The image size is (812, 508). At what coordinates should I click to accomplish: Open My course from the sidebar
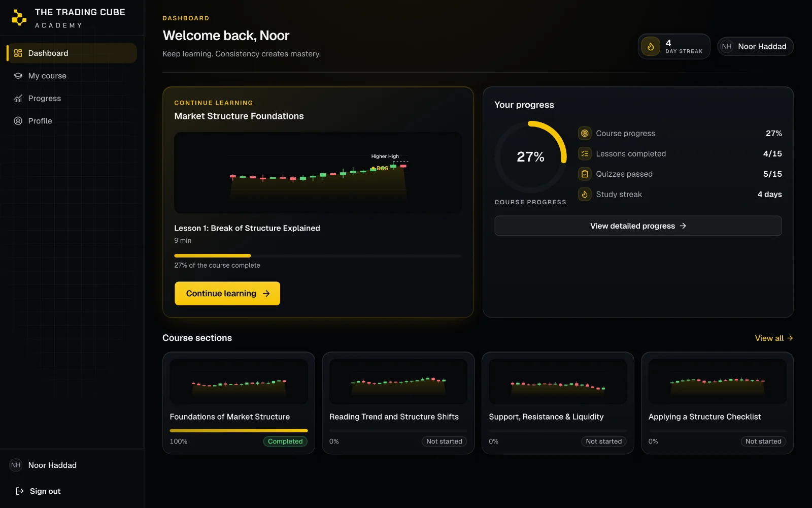pyautogui.click(x=72, y=76)
